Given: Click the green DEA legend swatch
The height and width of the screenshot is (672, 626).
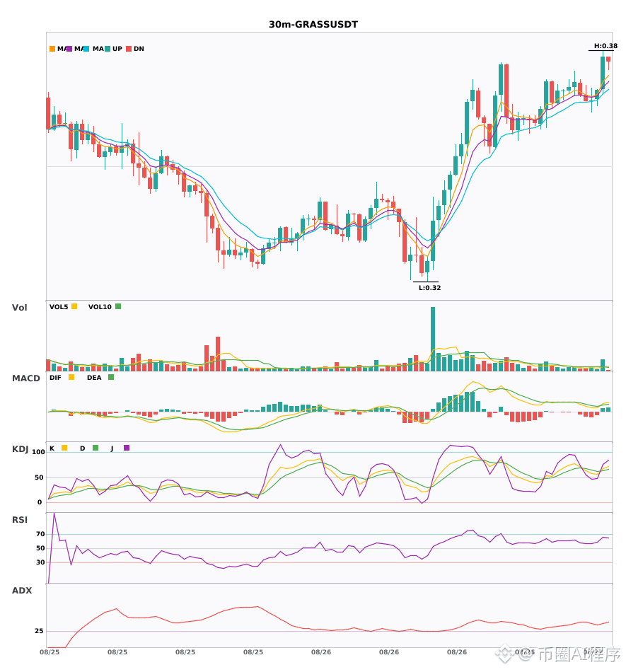Looking at the screenshot, I should coord(111,377).
